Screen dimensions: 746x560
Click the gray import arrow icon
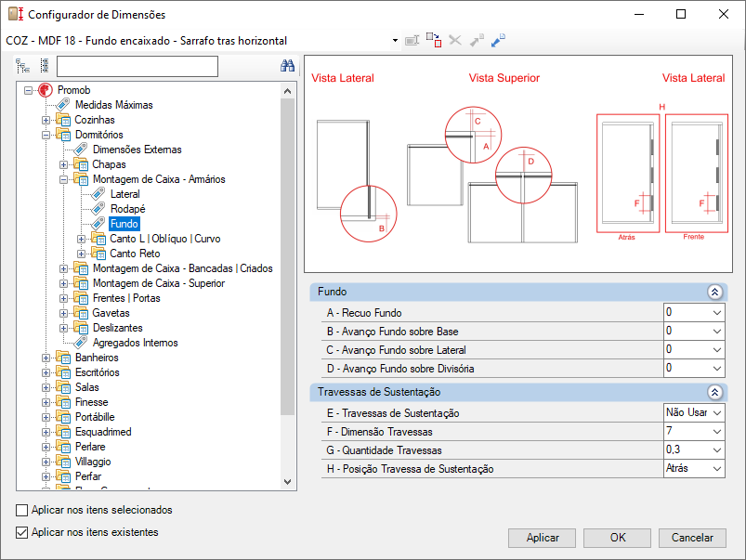[x=477, y=41]
